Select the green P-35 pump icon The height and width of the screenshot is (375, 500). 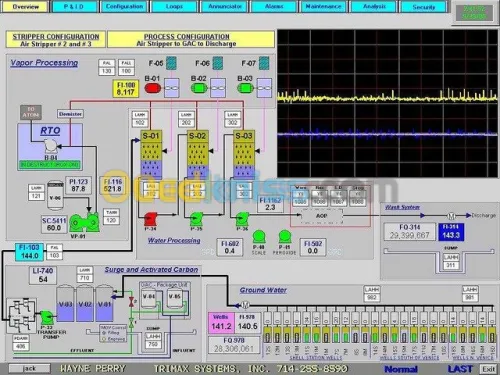196,219
